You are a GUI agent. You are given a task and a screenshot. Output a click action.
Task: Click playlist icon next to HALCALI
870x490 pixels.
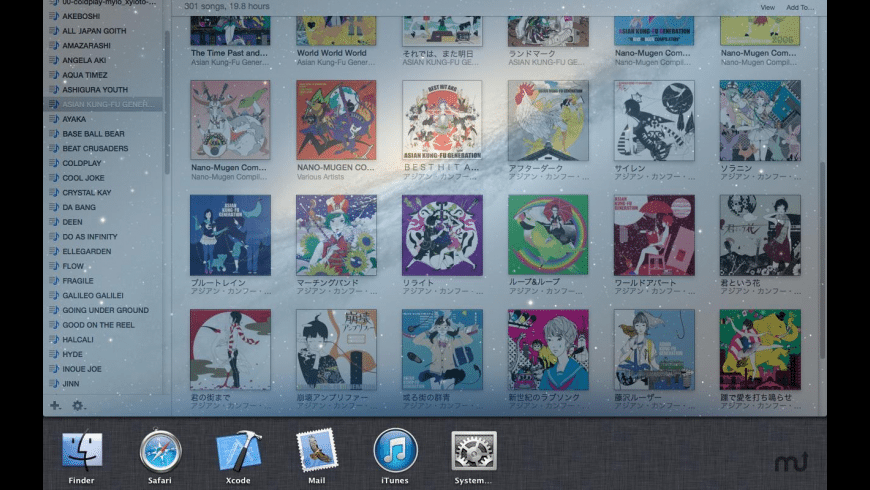54,340
